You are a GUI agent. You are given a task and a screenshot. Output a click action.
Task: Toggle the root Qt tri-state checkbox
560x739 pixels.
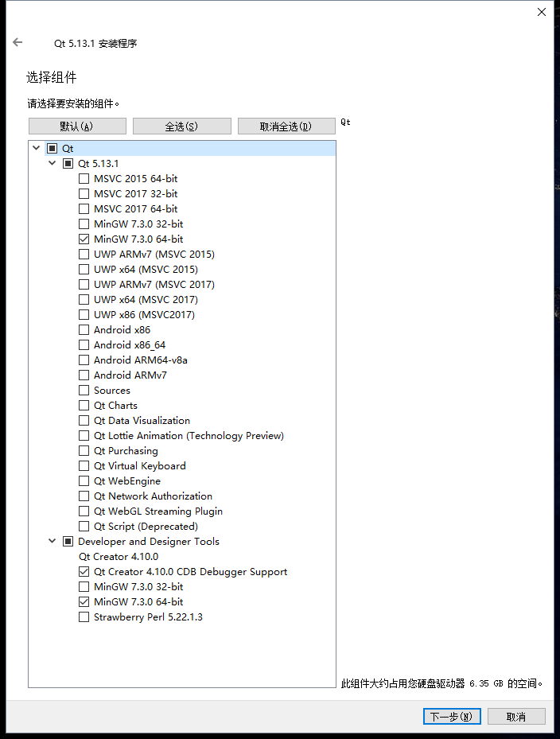(x=52, y=149)
